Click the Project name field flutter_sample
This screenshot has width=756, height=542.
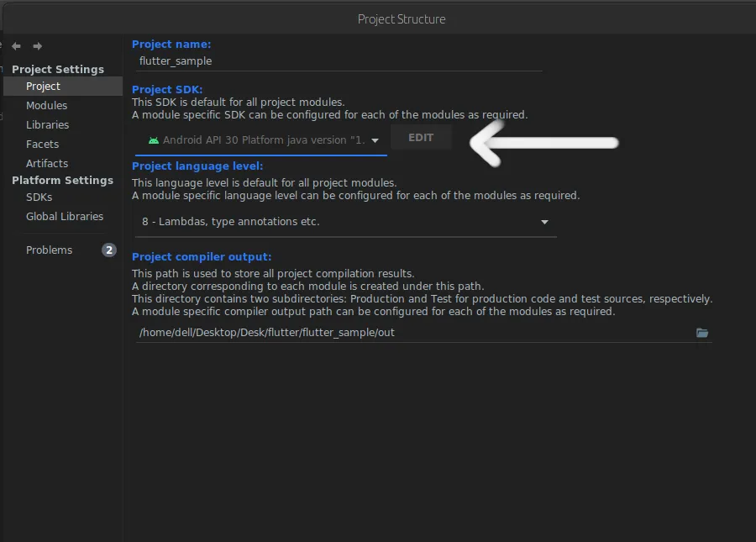point(339,61)
